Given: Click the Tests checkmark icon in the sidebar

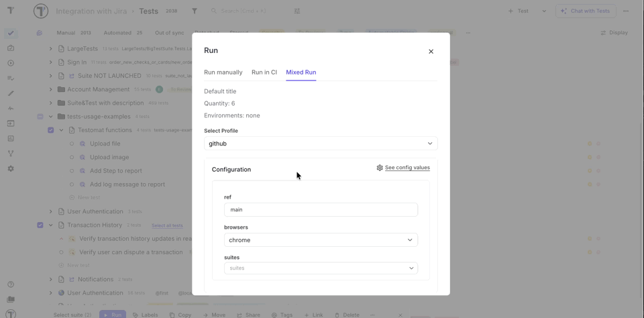Looking at the screenshot, I should click(x=11, y=34).
